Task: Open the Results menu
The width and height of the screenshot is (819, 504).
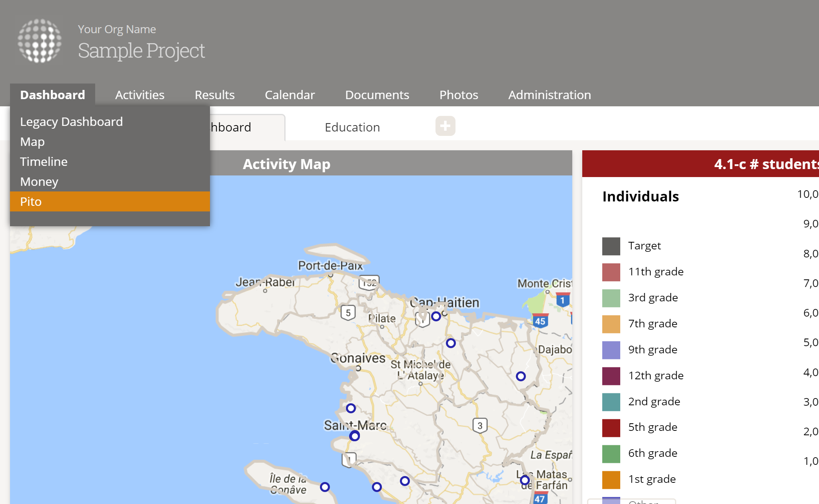Action: (x=214, y=95)
